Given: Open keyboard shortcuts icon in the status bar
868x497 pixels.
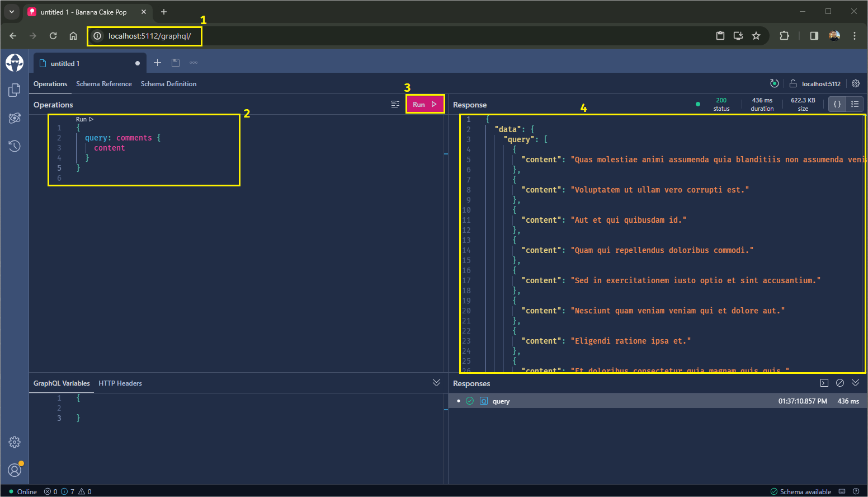Looking at the screenshot, I should coord(842,491).
